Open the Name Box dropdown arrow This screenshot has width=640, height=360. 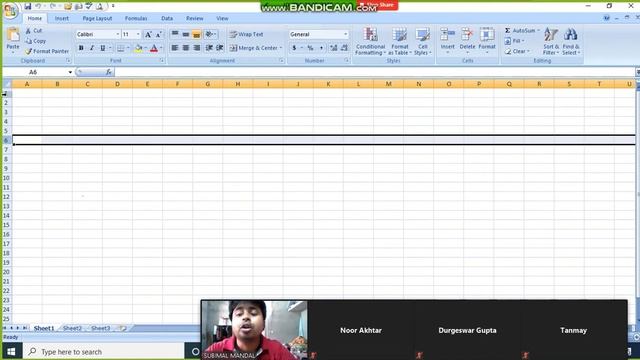(70, 72)
